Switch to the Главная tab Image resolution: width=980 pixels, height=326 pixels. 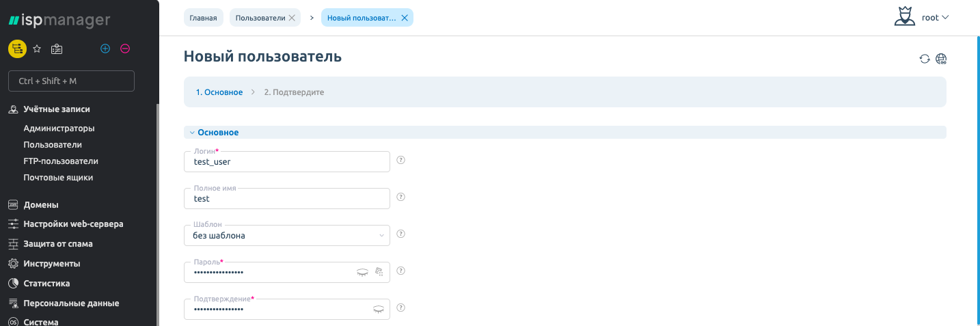click(x=204, y=18)
